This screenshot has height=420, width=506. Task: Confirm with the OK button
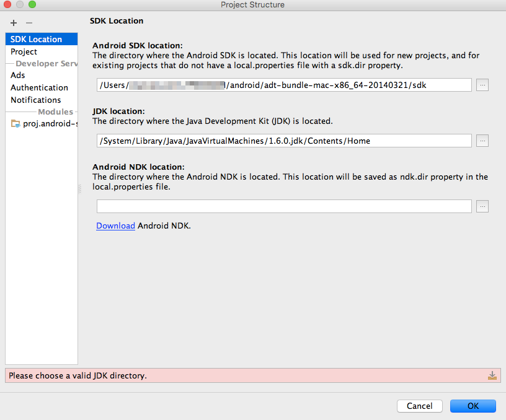(x=473, y=406)
